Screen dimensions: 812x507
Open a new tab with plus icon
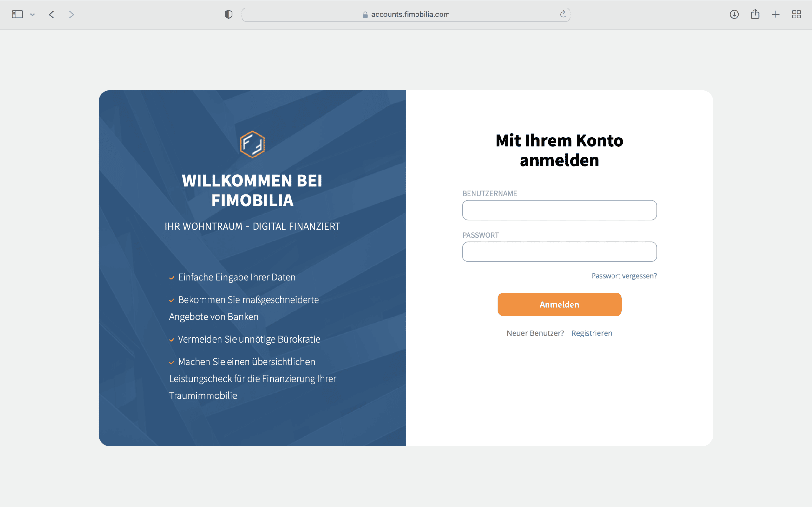tap(776, 15)
